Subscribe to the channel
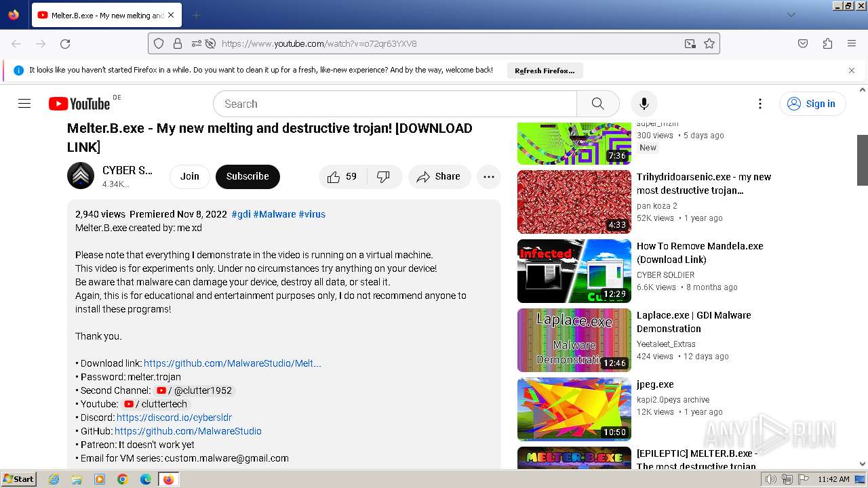868x488 pixels. (248, 176)
